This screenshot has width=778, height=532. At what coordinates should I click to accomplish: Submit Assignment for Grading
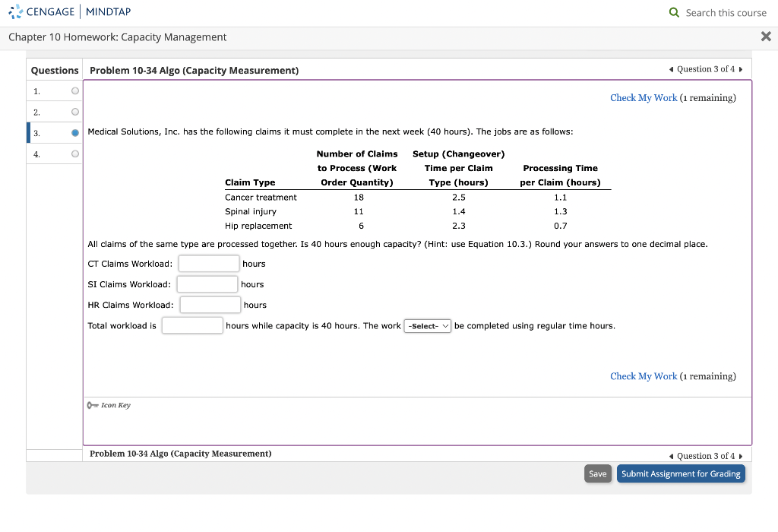(681, 473)
